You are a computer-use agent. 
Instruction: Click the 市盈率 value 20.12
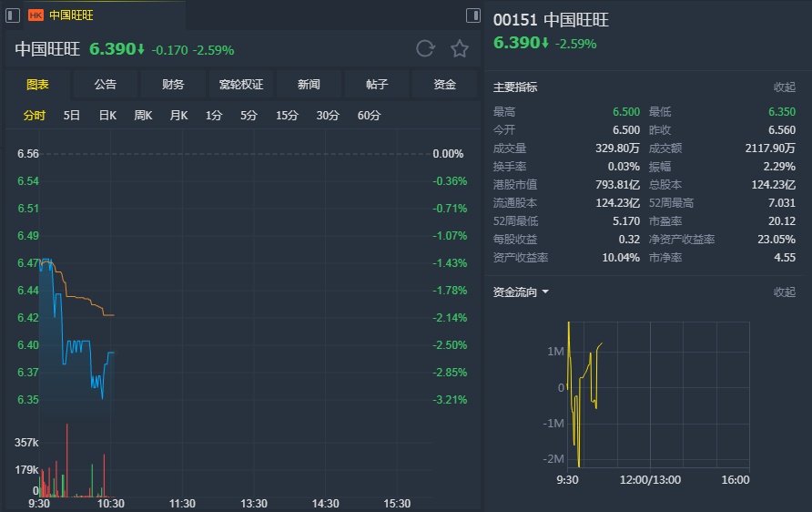pyautogui.click(x=782, y=220)
